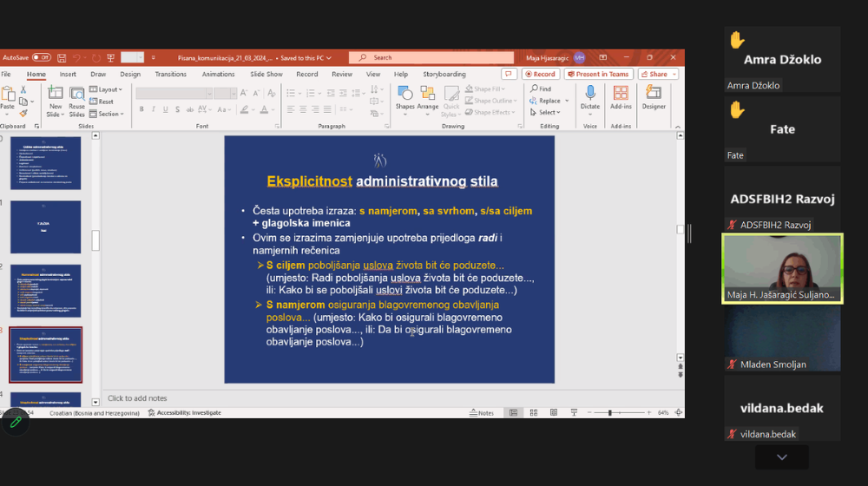Open the Comments pane icon

[x=508, y=74]
